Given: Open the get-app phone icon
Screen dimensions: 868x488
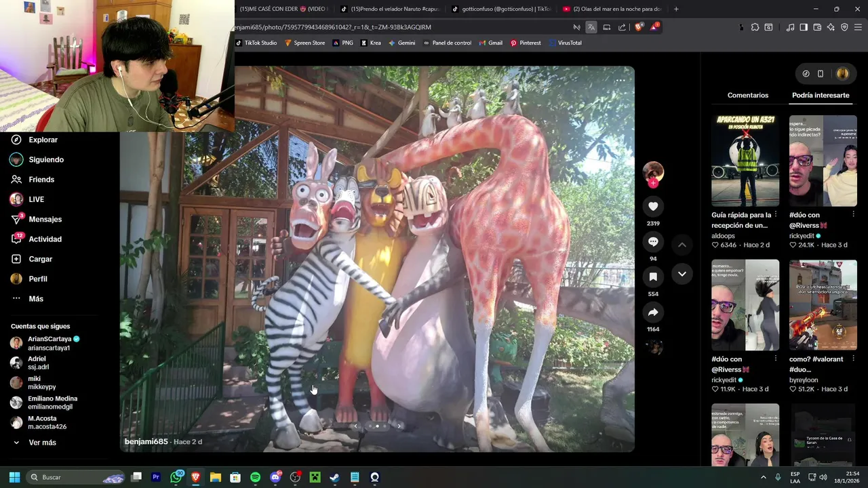Looking at the screenshot, I should 821,73.
